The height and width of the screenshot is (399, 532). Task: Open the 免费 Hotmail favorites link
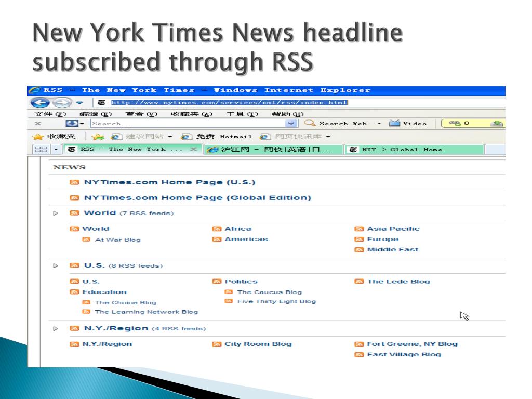[217, 137]
